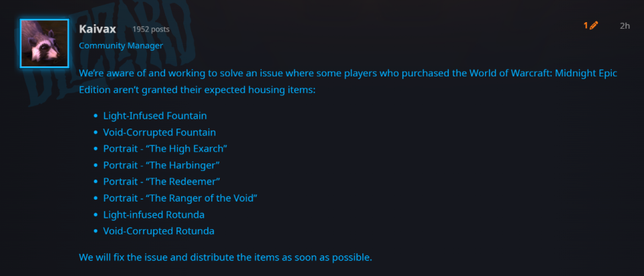Select the Portrait "The Harbinger" entry
Screen dimensions: 644x276
coord(162,165)
